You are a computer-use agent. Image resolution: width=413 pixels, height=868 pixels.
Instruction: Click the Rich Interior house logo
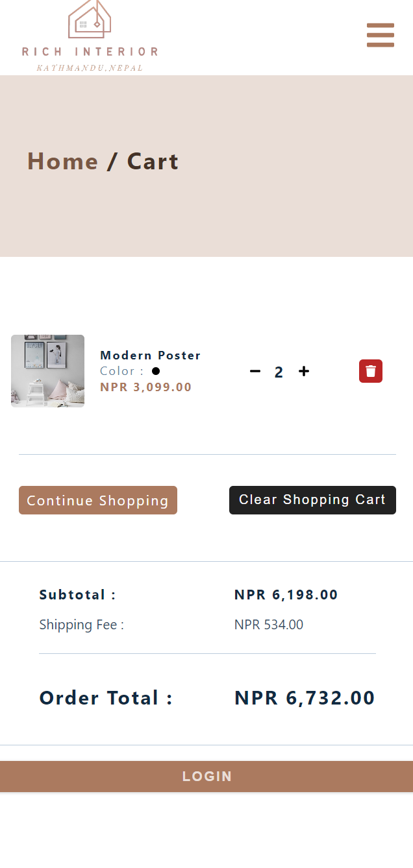tap(90, 19)
